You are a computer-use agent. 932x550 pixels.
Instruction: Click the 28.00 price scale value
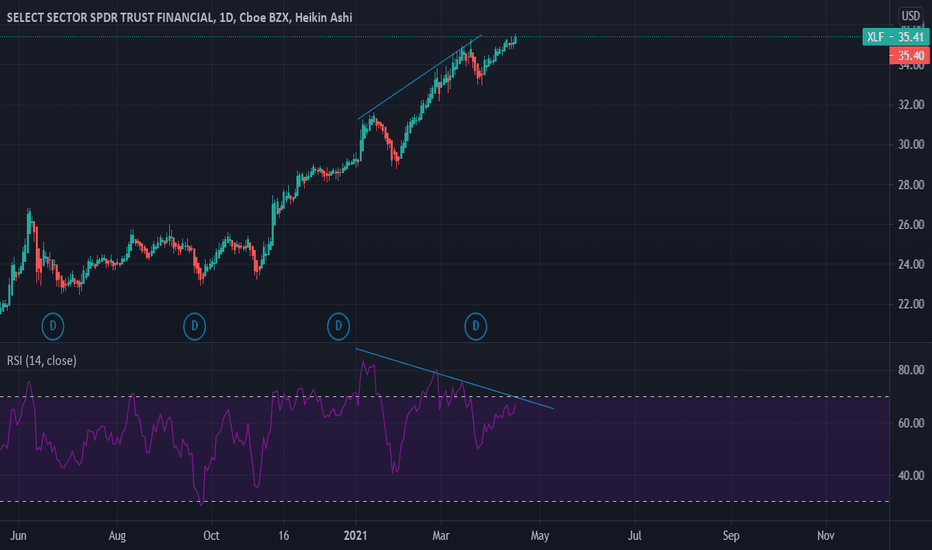point(911,185)
